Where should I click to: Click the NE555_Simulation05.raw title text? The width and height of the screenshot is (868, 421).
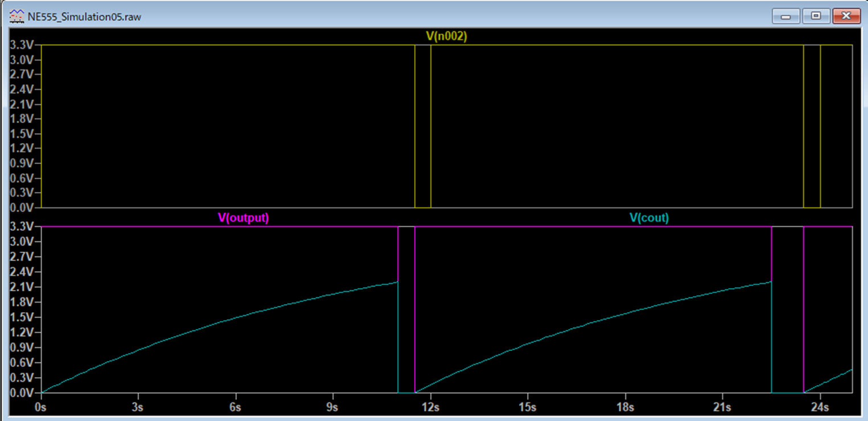84,17
